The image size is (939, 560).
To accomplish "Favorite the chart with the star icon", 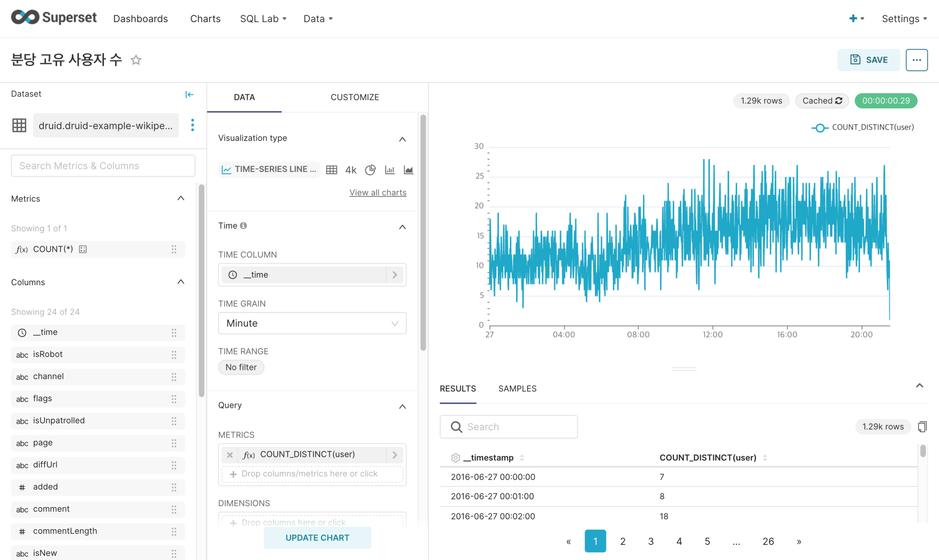I will click(x=136, y=60).
